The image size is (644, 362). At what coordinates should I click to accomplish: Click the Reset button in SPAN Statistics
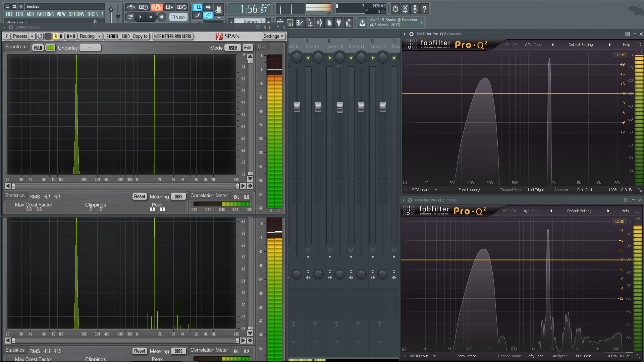(140, 196)
